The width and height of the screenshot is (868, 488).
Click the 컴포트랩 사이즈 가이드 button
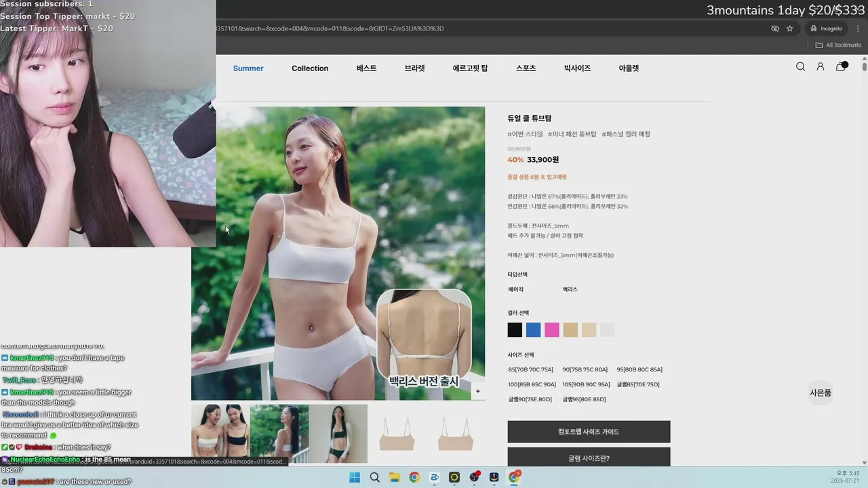pyautogui.click(x=589, y=432)
